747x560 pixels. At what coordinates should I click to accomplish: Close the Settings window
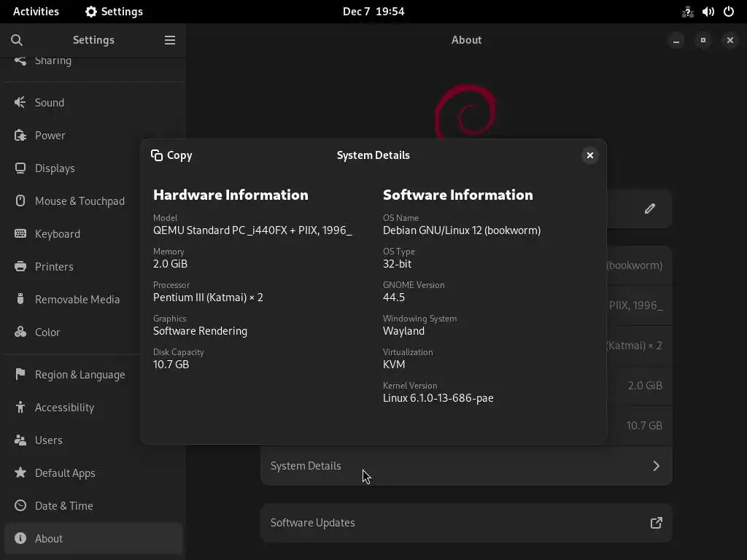tap(729, 41)
